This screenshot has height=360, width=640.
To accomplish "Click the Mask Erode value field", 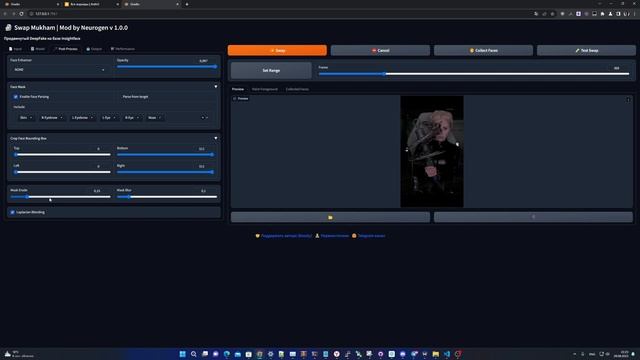I will tap(97, 191).
